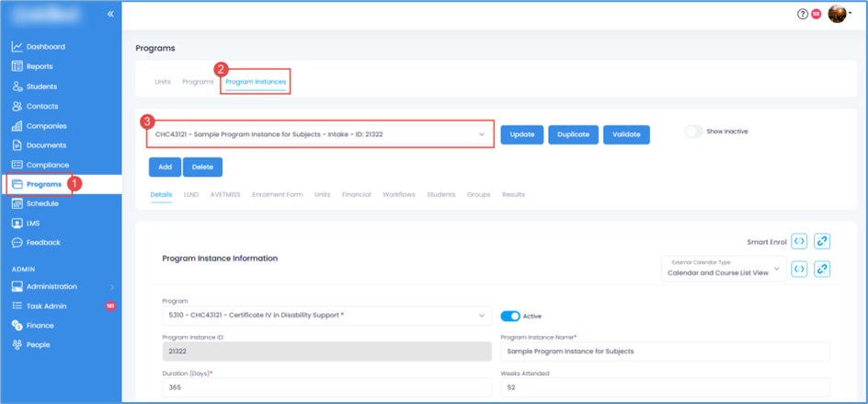Click the Smart Enrol embed code icon
The width and height of the screenshot is (868, 404).
(x=800, y=241)
